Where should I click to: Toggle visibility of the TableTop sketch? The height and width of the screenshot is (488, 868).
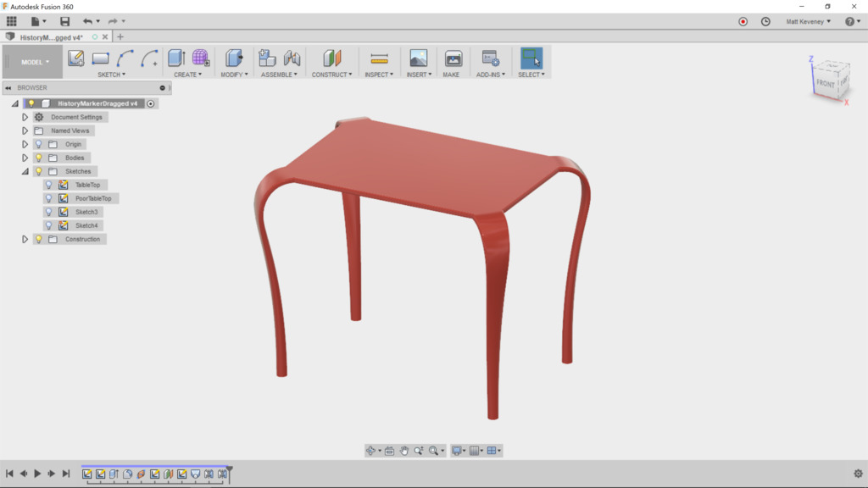48,184
